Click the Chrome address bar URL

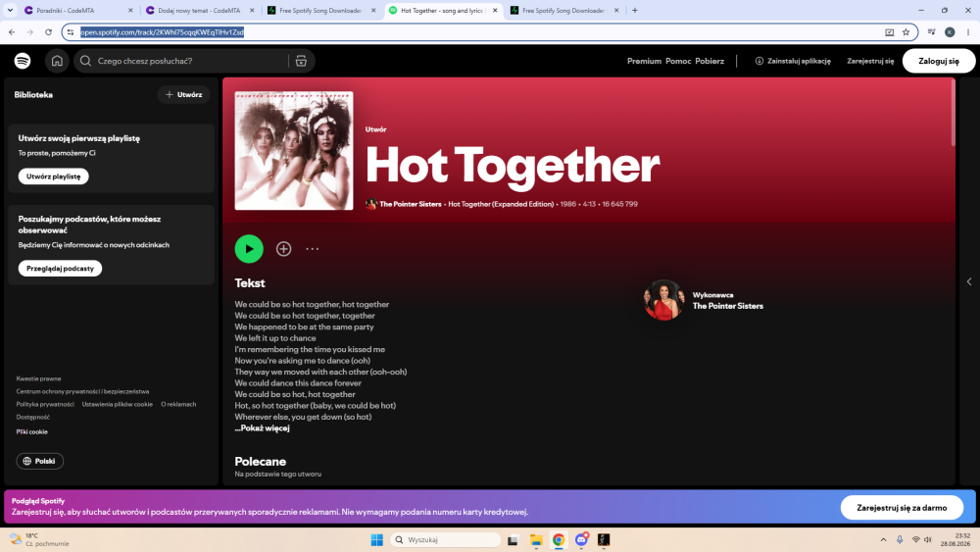tap(162, 32)
